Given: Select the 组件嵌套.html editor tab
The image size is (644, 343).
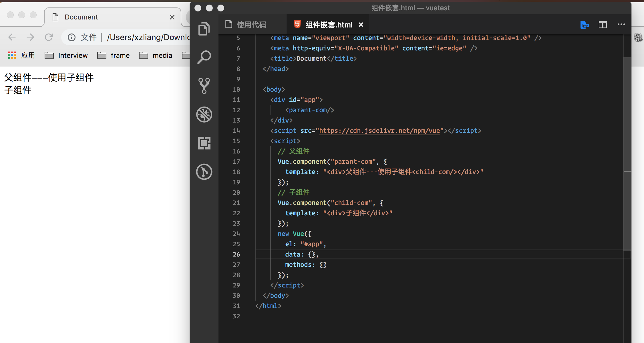Looking at the screenshot, I should point(328,25).
